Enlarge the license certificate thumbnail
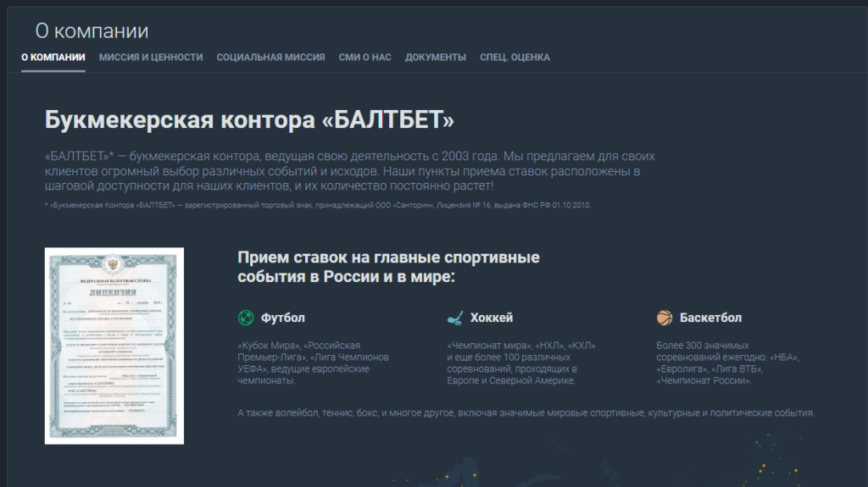This screenshot has width=868, height=487. point(114,346)
